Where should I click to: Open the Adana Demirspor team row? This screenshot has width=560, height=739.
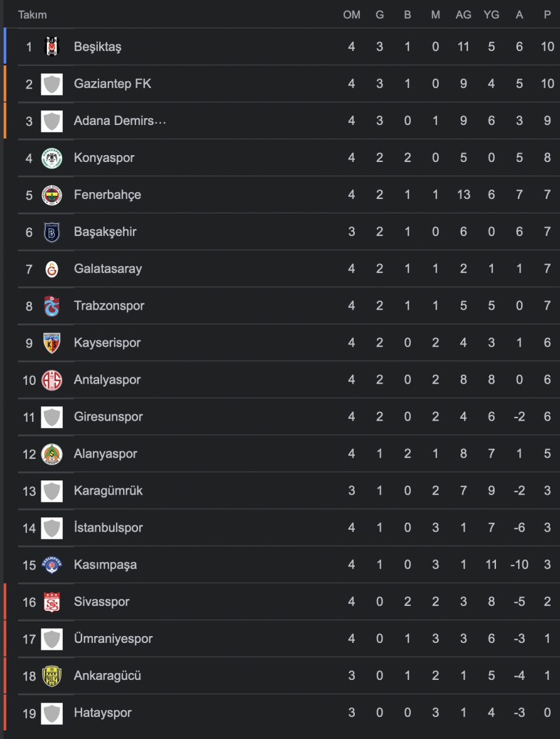point(282,121)
